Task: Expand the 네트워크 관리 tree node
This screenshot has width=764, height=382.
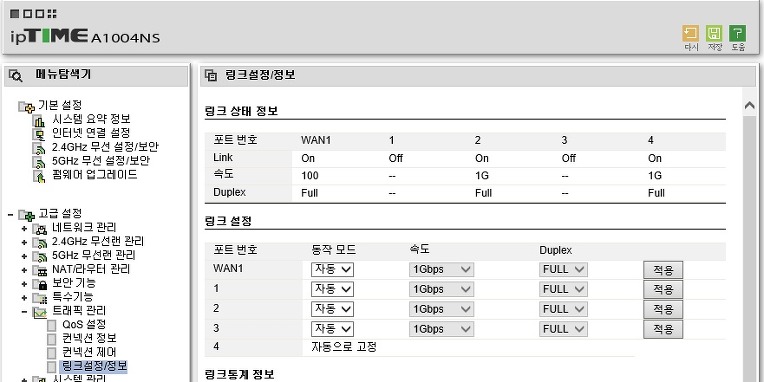Action: tap(24, 228)
